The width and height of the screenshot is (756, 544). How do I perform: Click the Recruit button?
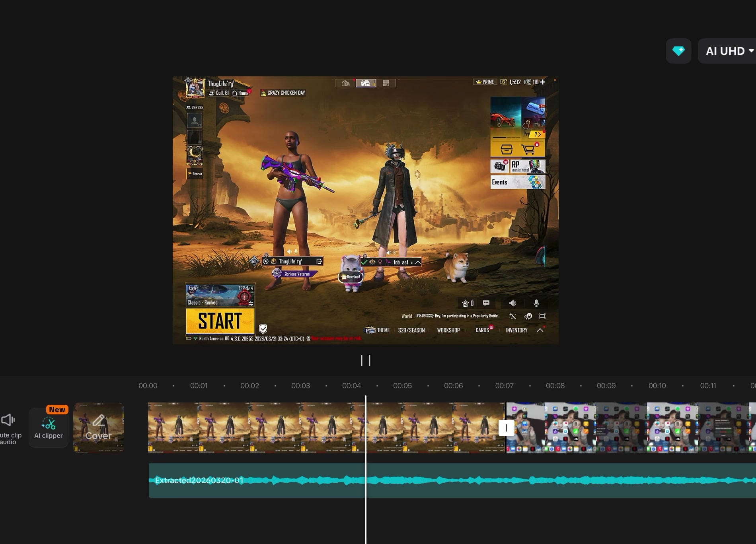tap(195, 174)
